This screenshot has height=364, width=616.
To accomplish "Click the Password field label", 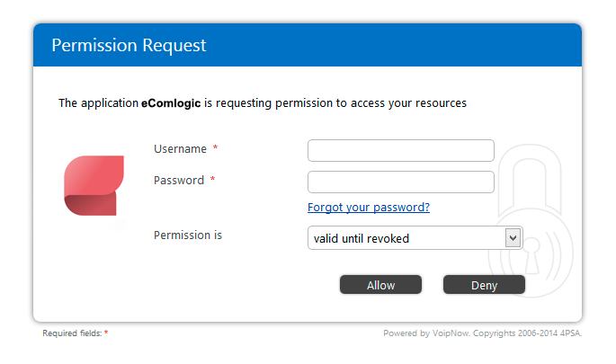I will (x=179, y=181).
